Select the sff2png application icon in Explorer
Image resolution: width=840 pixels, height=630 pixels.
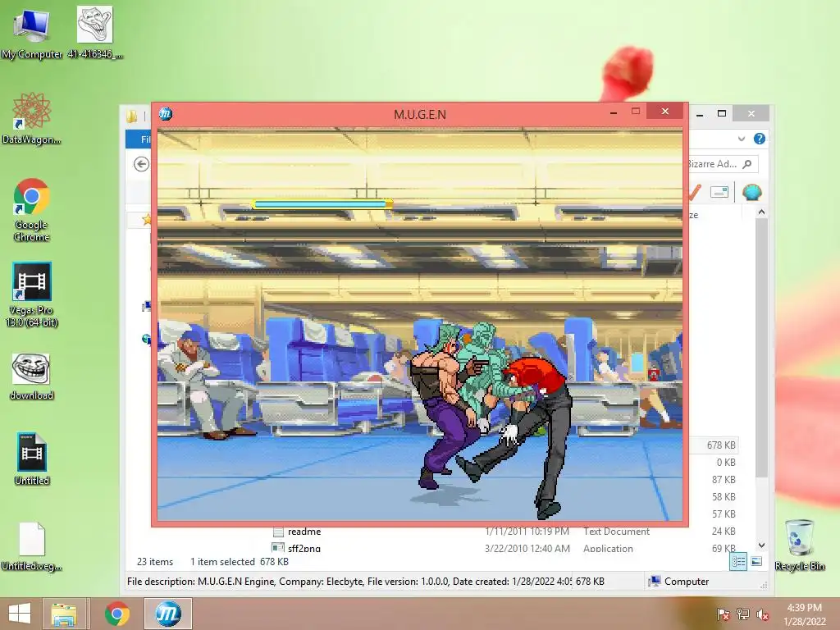pos(278,547)
